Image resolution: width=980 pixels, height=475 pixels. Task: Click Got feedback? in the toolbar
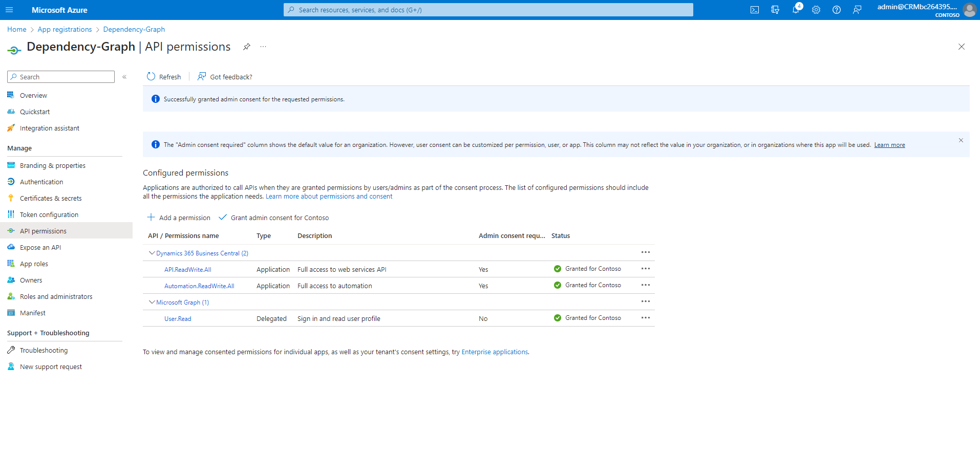tap(225, 77)
